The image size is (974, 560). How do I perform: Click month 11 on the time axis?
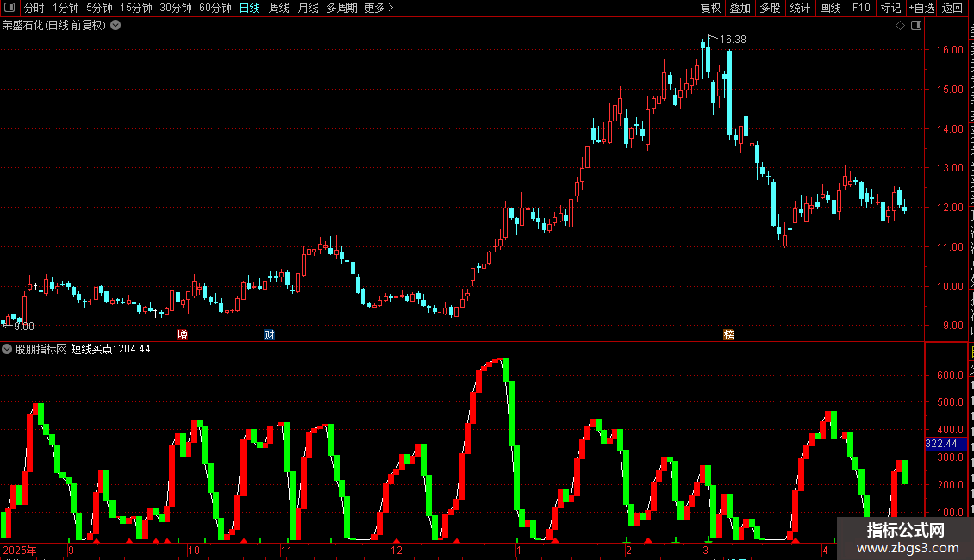point(286,550)
